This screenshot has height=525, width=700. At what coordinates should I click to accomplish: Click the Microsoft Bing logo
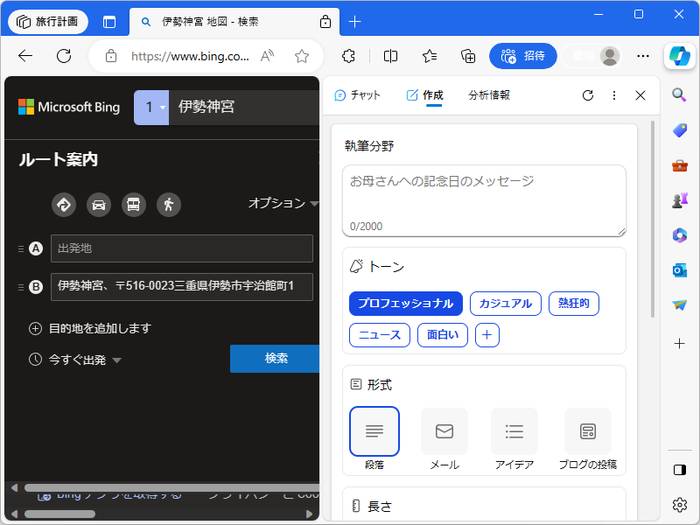(x=69, y=107)
